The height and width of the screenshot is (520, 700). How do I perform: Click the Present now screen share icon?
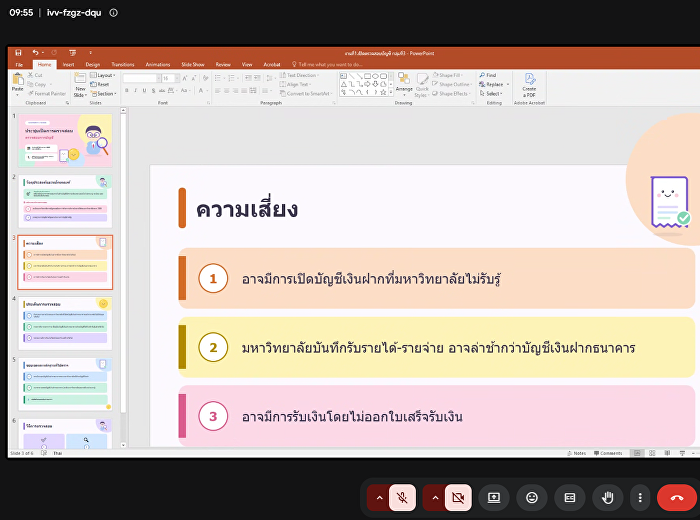pos(494,497)
